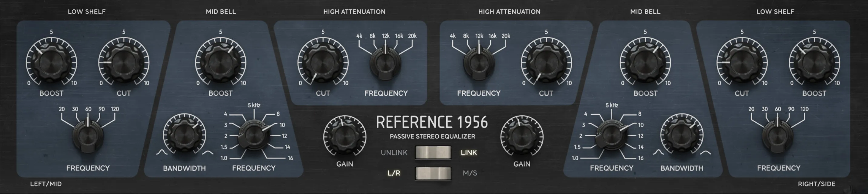The image size is (868, 194).
Task: Click the 1.0 mark on left Mid Bell Frequency
Action: tap(224, 158)
